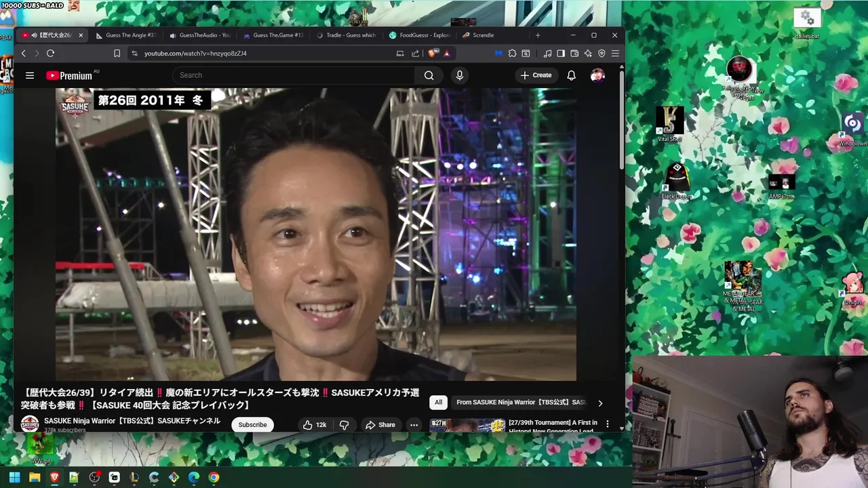Open the Windows Start menu

pyautogui.click(x=14, y=477)
